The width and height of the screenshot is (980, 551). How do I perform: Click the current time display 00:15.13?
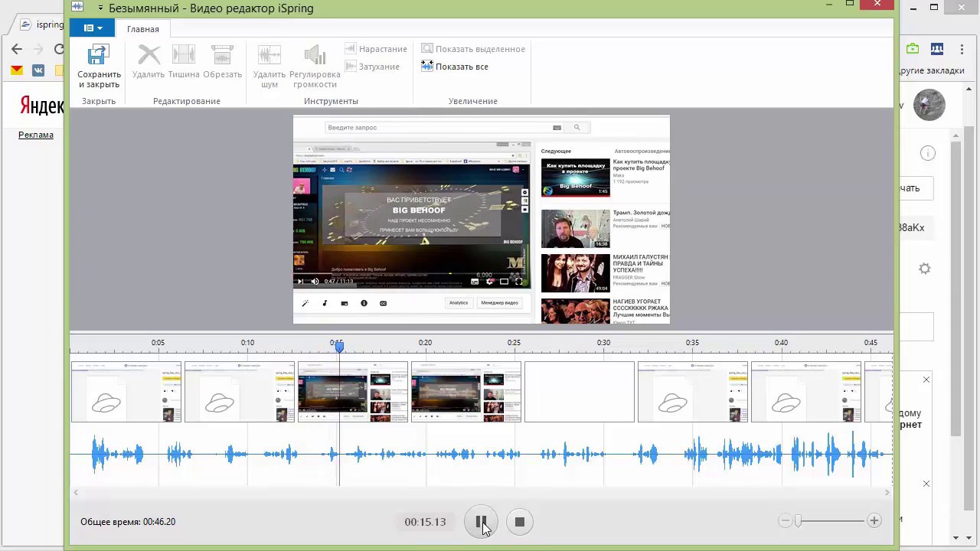point(425,522)
